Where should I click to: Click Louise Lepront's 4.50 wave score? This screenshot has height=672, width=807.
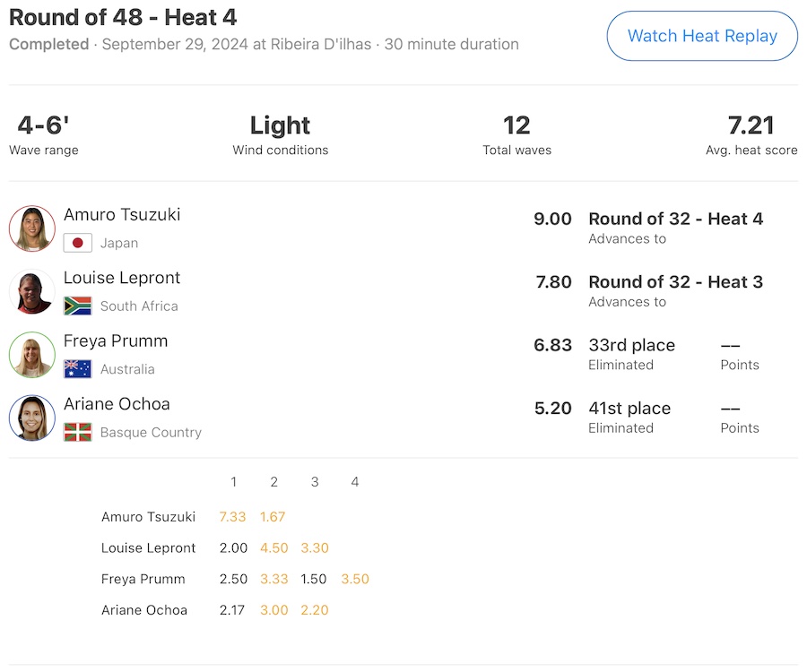(273, 548)
